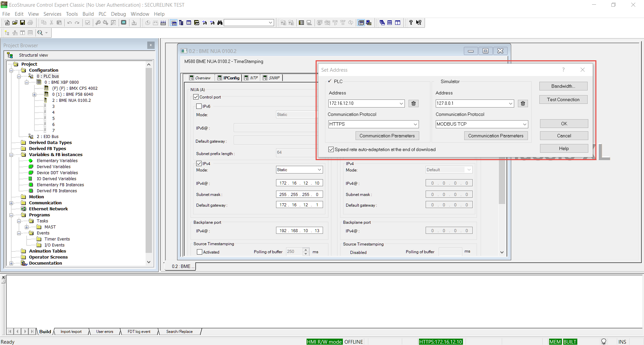This screenshot has width=644, height=345.
Task: Click Cancel in the Set Address dialog
Action: pos(564,136)
